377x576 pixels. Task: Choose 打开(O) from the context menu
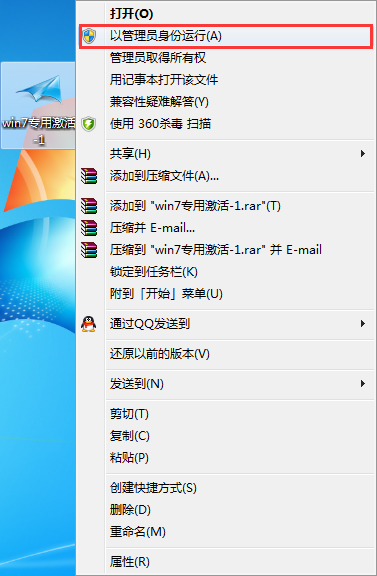tap(226, 14)
